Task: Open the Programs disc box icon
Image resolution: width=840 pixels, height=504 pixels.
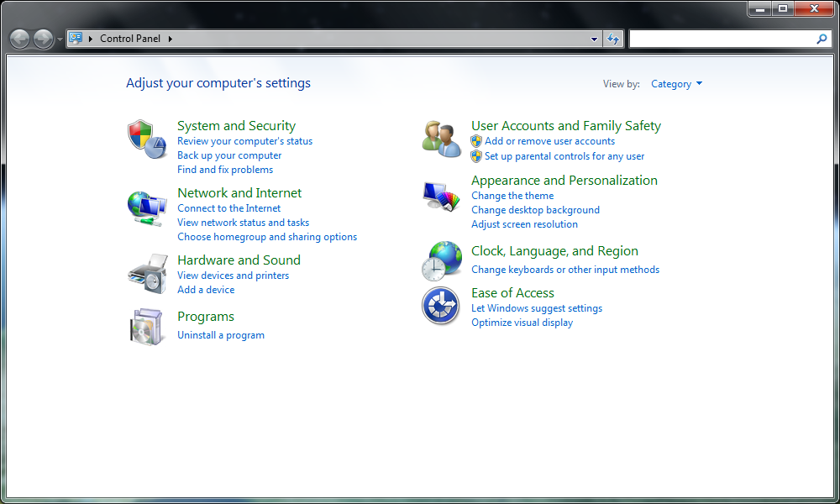Action: [x=146, y=327]
